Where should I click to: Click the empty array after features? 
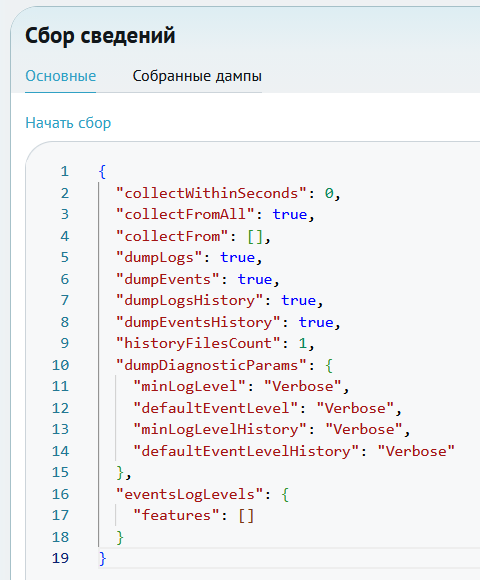click(246, 516)
